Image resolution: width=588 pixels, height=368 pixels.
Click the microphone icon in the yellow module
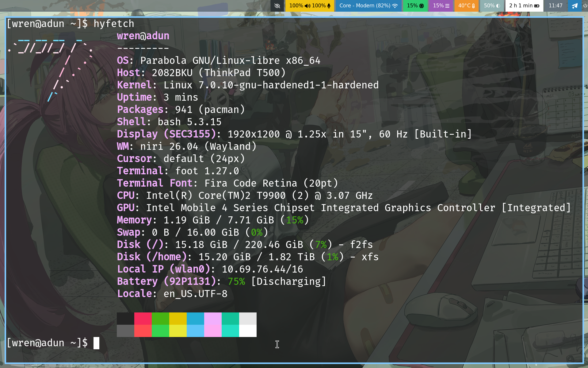tap(329, 6)
